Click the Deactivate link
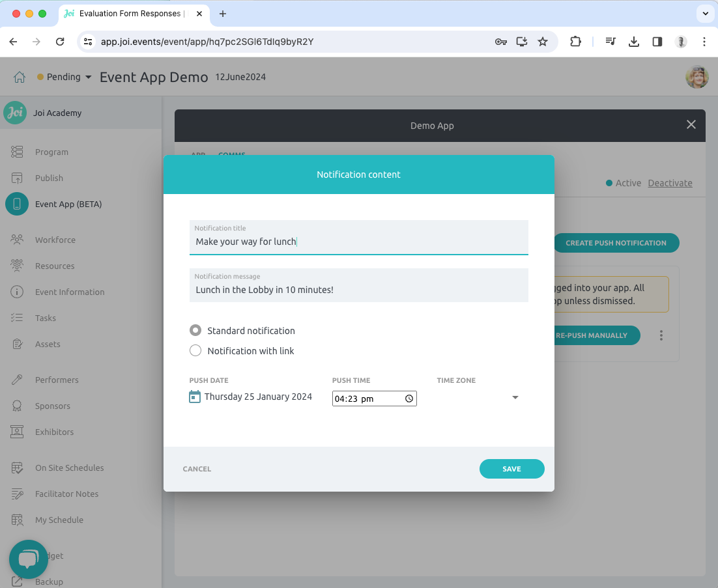The height and width of the screenshot is (588, 718). coord(670,183)
